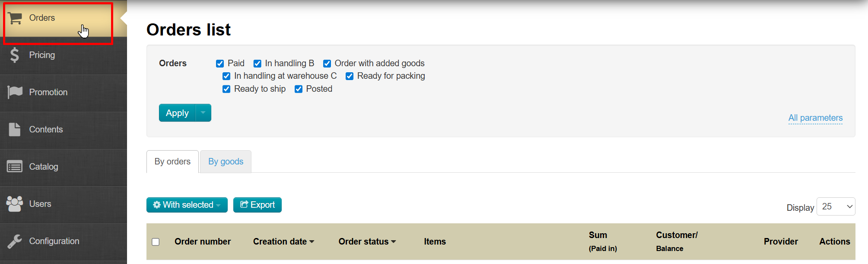Click the Catalog list icon
This screenshot has height=264, width=868.
click(15, 167)
